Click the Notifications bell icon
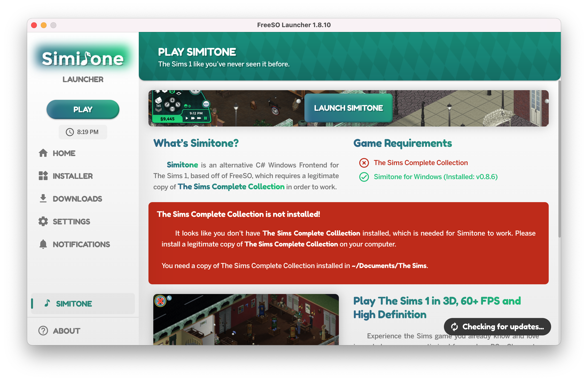The image size is (588, 381). tap(43, 244)
